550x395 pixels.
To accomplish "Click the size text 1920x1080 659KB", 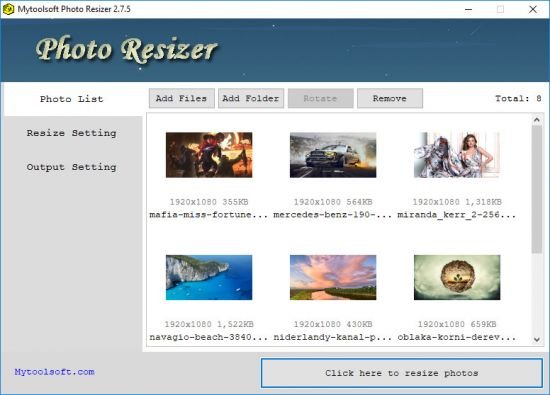I will 457,324.
